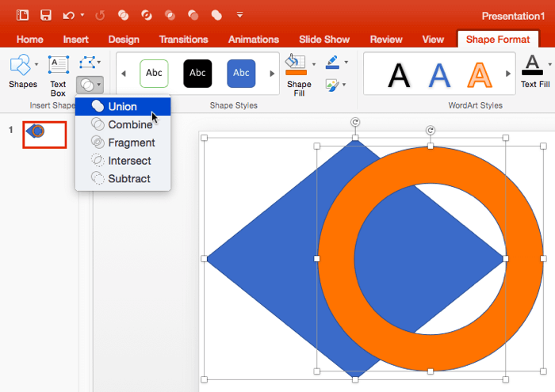Expand the Customize Quick Access Toolbar arrow
This screenshot has width=555, height=392.
point(239,14)
